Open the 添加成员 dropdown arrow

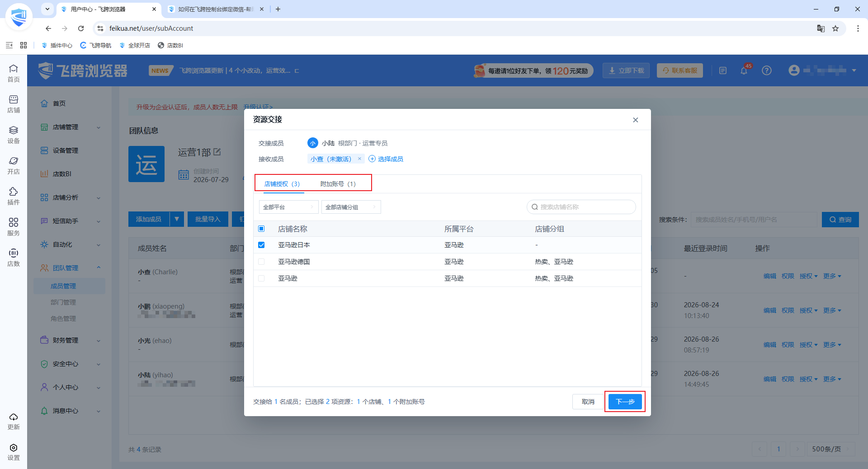click(177, 219)
